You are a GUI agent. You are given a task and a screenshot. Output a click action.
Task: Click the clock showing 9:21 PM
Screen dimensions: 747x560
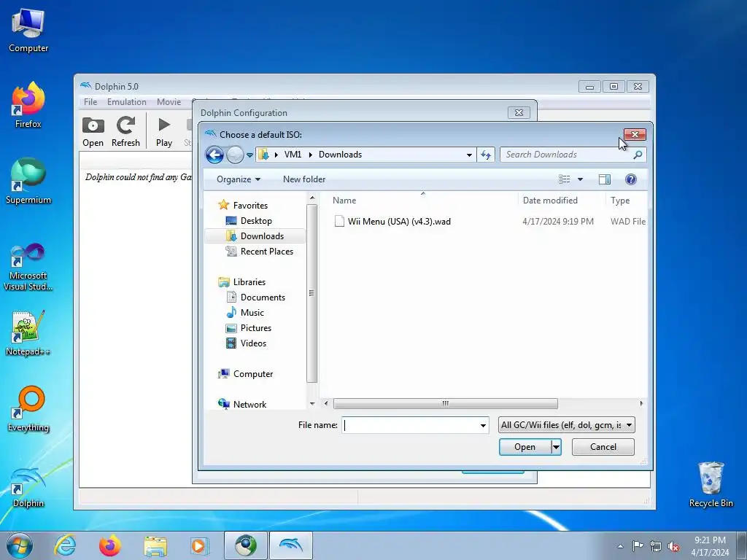[x=710, y=546]
